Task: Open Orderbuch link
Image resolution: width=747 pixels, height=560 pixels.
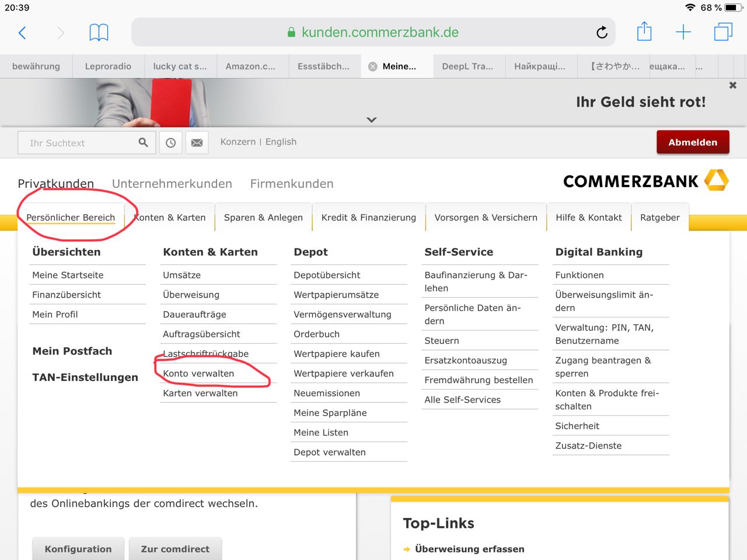Action: pyautogui.click(x=316, y=334)
